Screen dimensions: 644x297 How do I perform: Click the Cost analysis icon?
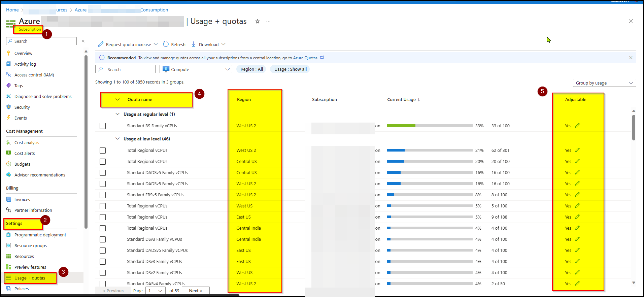coord(8,142)
